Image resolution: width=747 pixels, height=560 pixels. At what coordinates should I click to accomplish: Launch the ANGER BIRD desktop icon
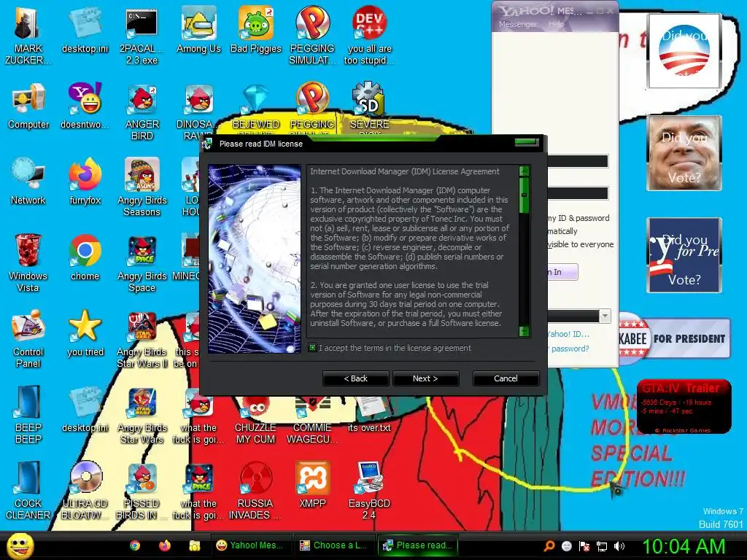pyautogui.click(x=142, y=112)
